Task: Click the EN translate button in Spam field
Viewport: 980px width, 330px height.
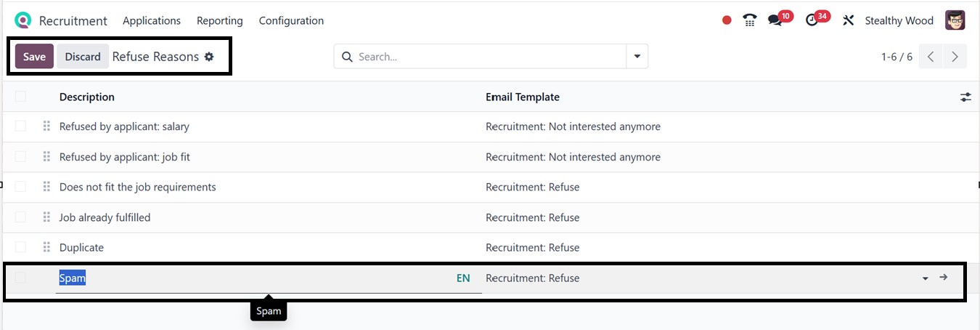Action: coord(463,278)
